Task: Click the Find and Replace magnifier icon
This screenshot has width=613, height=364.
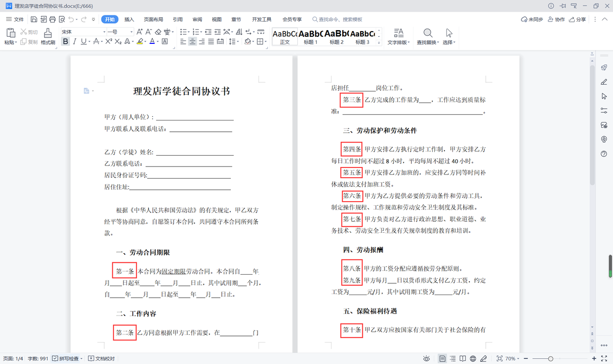Action: 427,33
